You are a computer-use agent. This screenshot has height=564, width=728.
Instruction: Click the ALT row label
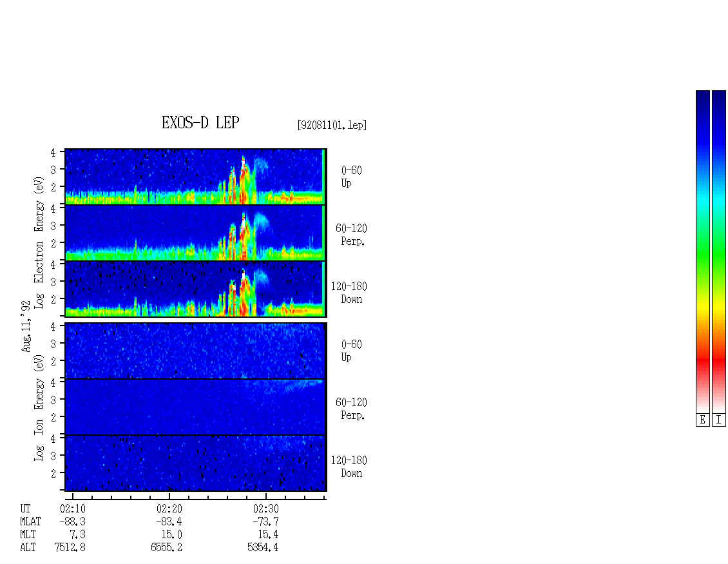(x=28, y=548)
